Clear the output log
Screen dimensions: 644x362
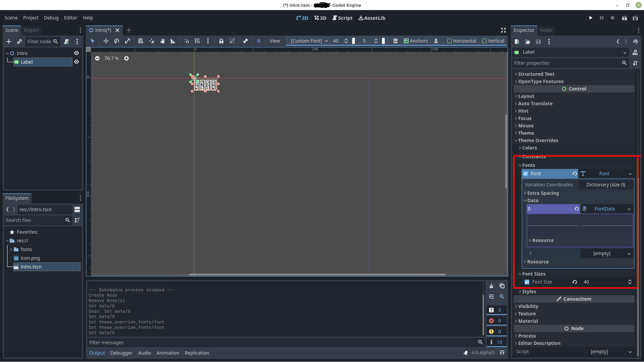click(x=491, y=286)
